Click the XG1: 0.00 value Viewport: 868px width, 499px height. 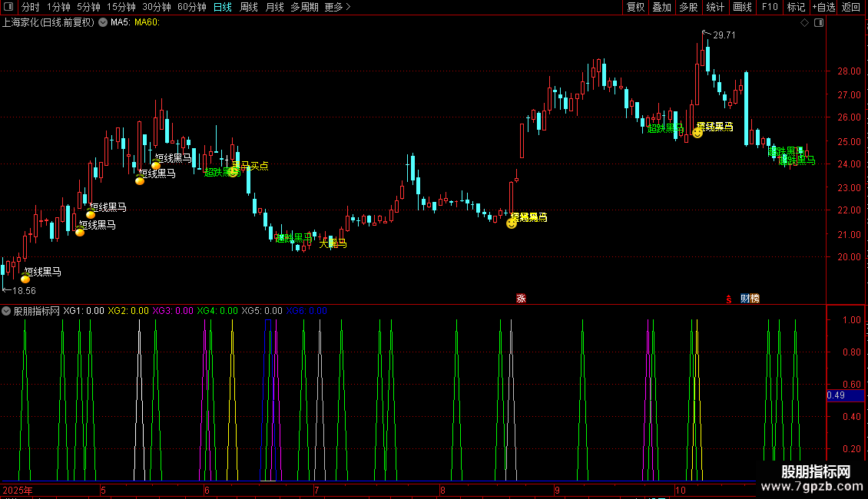tap(84, 311)
